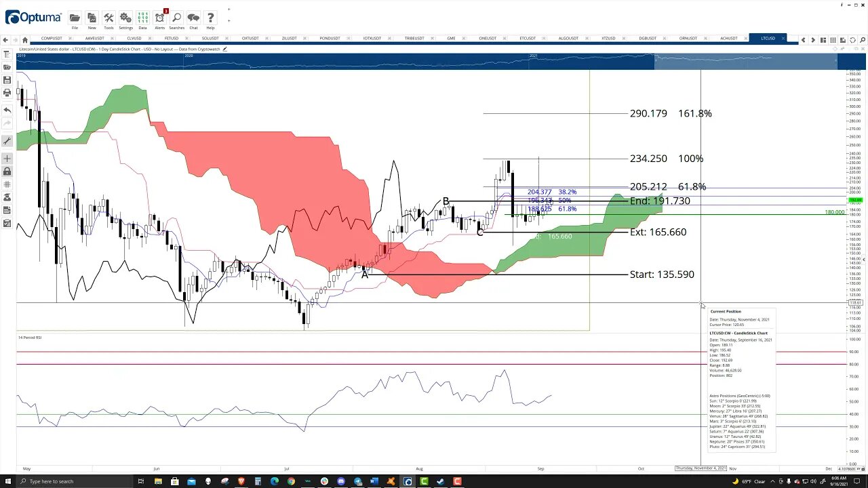This screenshot has height=488, width=868.
Task: Open the page layout icon
Action: [x=823, y=40]
